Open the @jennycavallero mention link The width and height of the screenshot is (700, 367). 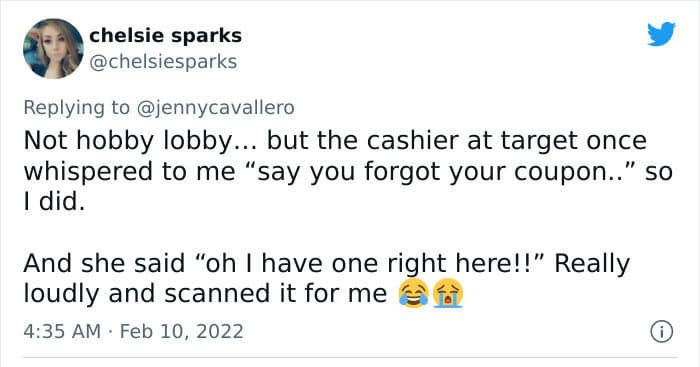tap(215, 108)
